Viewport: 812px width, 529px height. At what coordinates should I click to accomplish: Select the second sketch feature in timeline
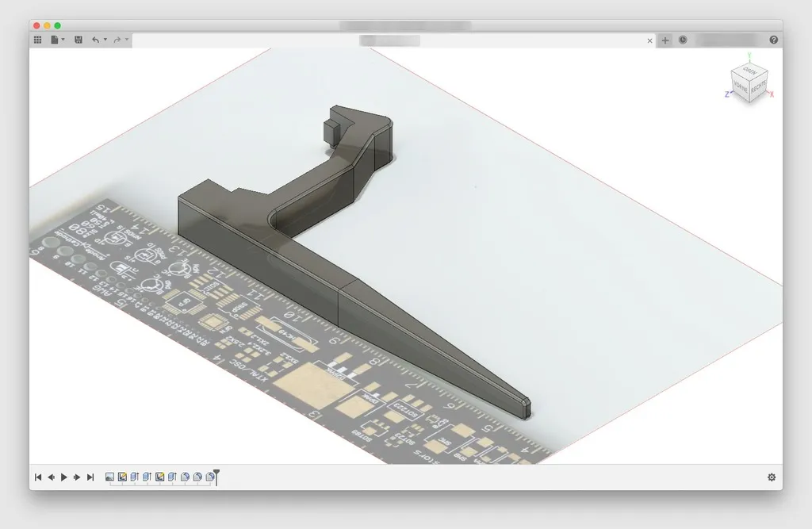159,477
